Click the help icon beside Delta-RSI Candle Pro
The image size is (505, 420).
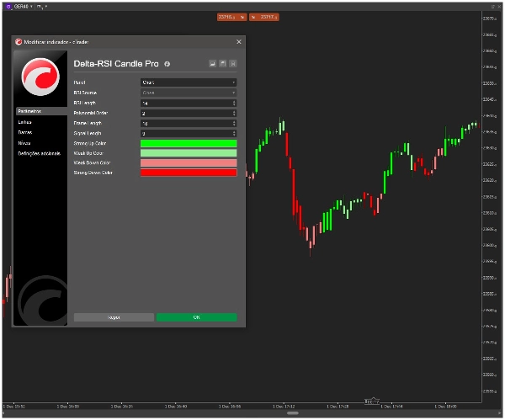tap(167, 64)
